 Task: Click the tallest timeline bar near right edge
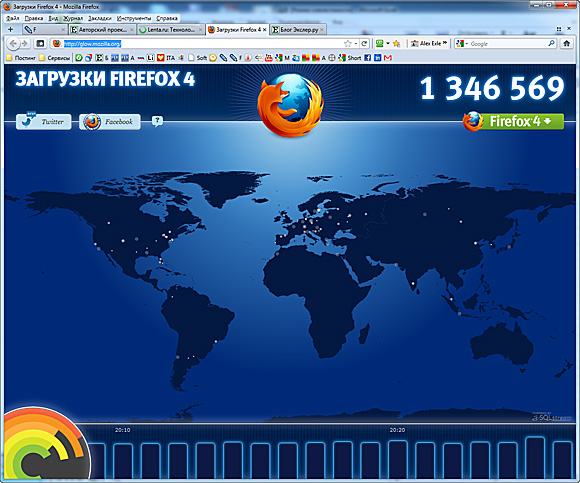click(x=535, y=458)
